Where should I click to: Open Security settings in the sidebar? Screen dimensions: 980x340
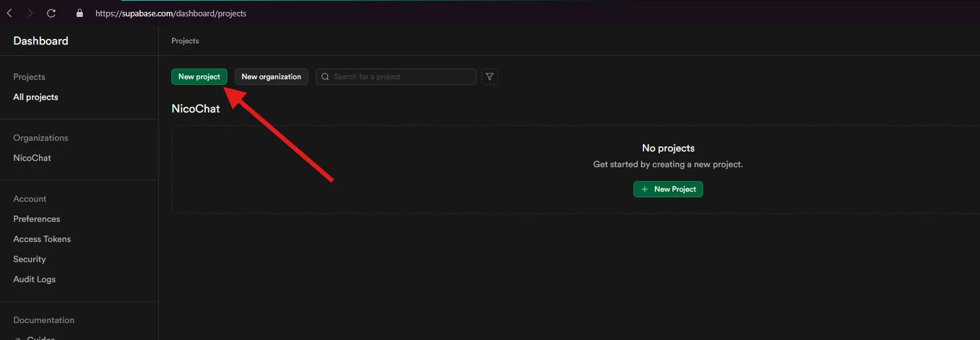[30, 259]
